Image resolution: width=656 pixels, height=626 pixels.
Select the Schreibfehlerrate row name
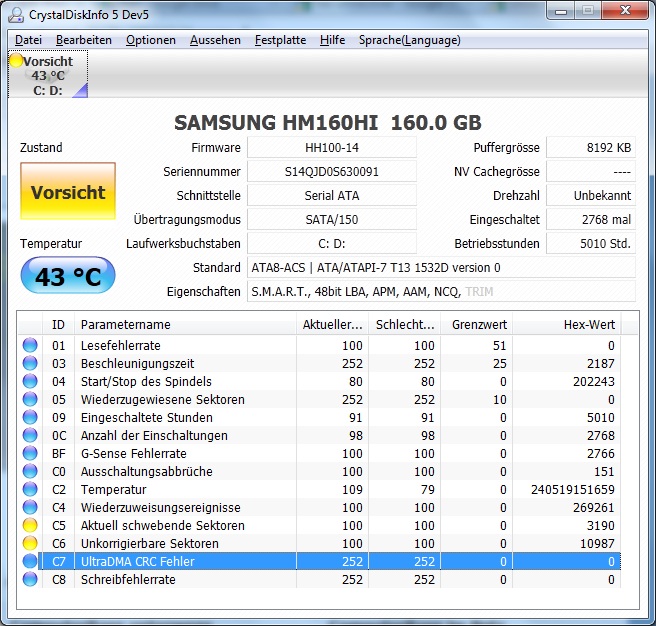128,580
